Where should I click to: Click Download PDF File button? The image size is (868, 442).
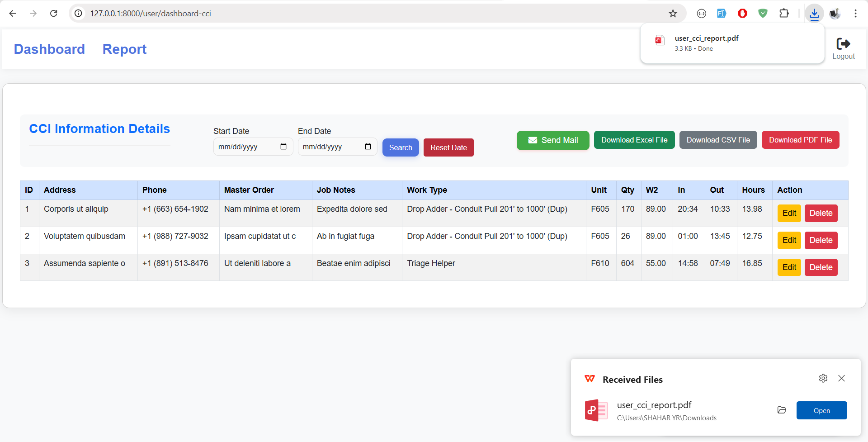(800, 140)
